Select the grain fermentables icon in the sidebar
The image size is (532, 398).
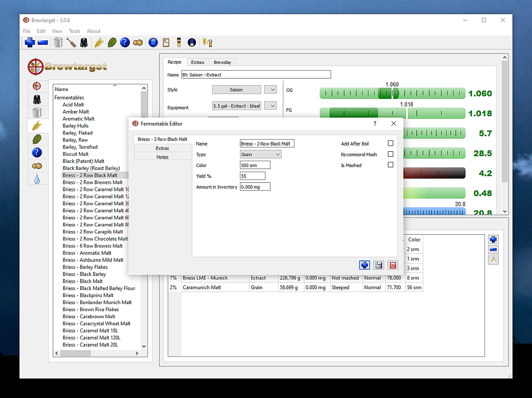[37, 126]
